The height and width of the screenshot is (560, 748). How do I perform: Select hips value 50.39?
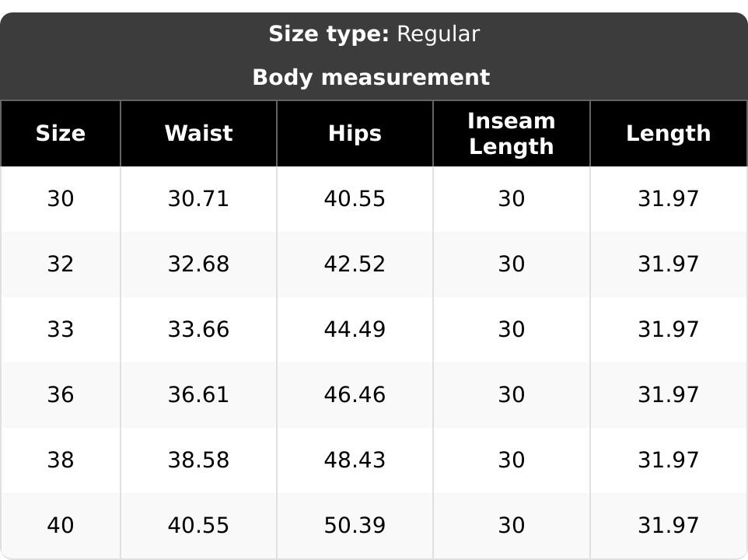coord(355,525)
